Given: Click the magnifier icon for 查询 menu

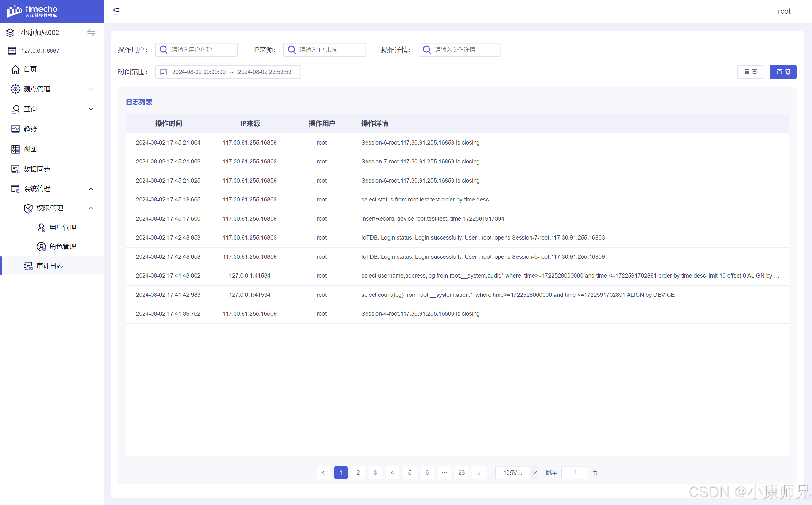Looking at the screenshot, I should [15, 109].
